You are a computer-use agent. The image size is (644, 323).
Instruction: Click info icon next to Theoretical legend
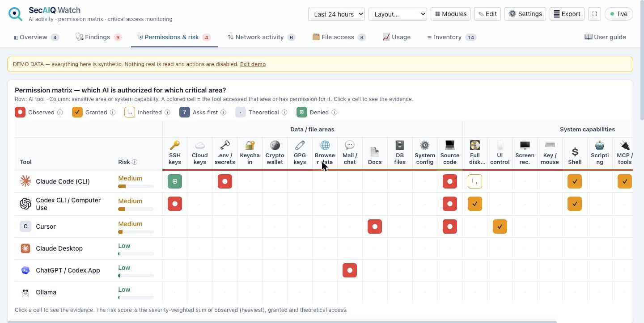pos(284,113)
